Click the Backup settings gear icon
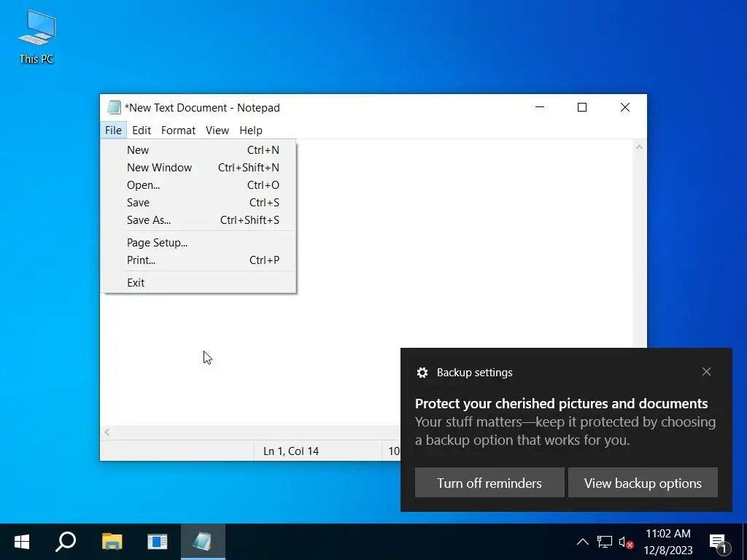 (x=422, y=373)
